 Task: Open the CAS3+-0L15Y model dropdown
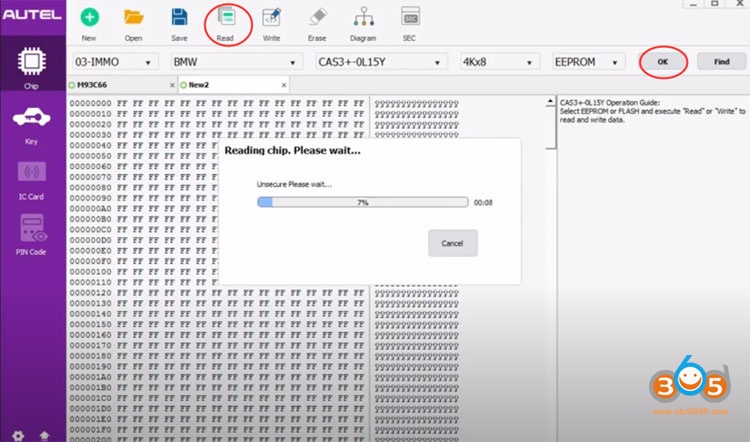pos(379,62)
